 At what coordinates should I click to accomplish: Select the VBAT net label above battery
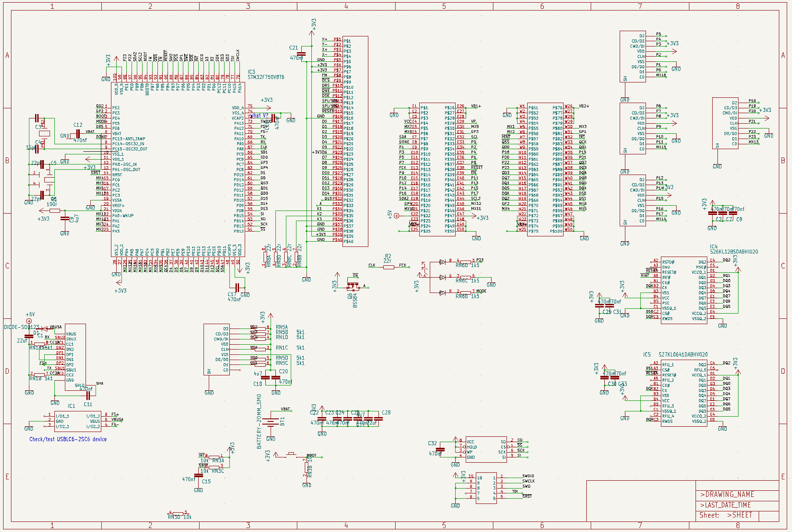(x=285, y=409)
